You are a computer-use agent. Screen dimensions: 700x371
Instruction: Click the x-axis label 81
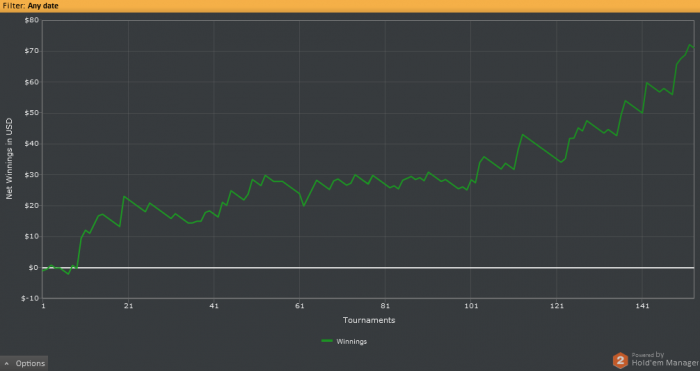pyautogui.click(x=385, y=306)
